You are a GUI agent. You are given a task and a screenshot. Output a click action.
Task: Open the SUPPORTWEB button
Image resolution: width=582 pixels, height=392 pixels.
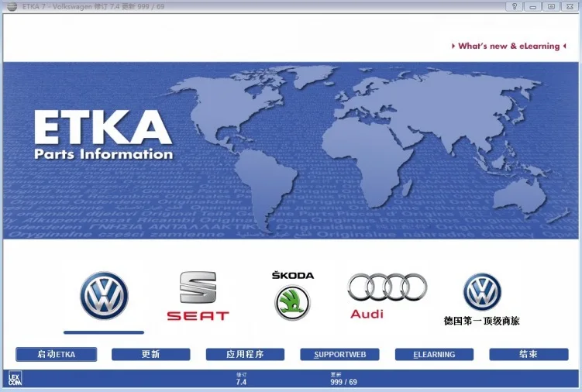339,355
